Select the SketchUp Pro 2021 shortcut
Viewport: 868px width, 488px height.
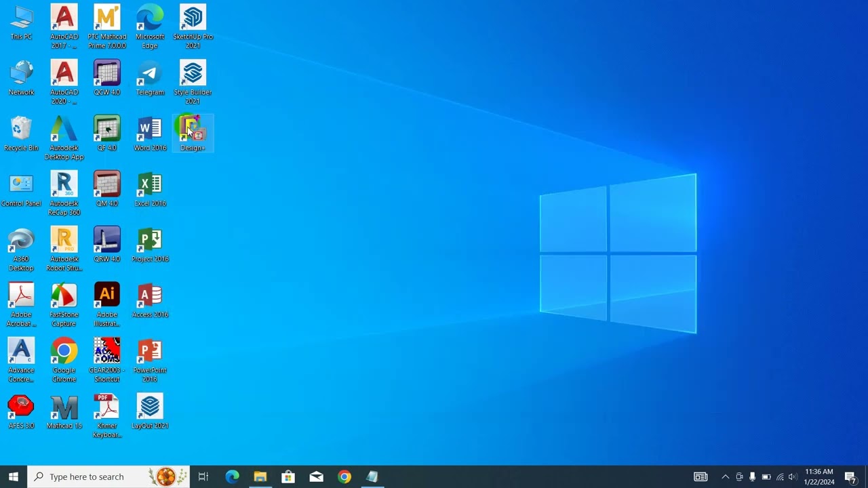(x=193, y=27)
